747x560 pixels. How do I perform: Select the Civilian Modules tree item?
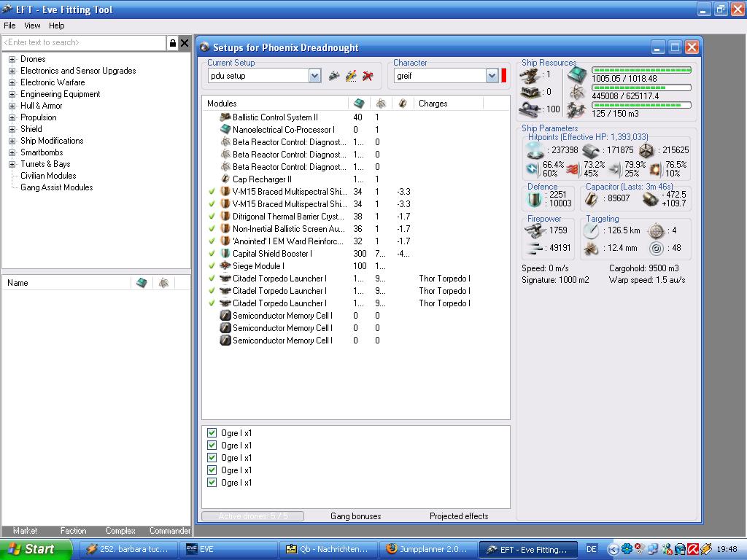(48, 176)
